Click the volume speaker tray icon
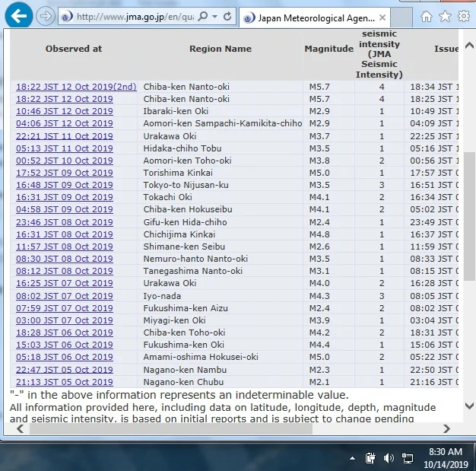The height and width of the screenshot is (471, 476). [x=389, y=457]
